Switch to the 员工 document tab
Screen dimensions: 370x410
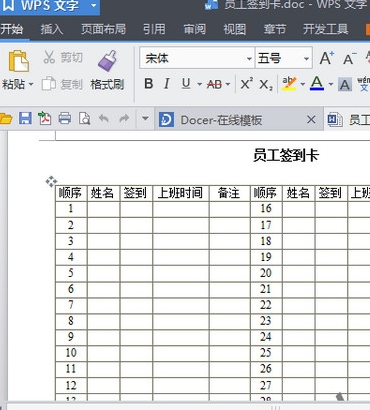(x=347, y=119)
